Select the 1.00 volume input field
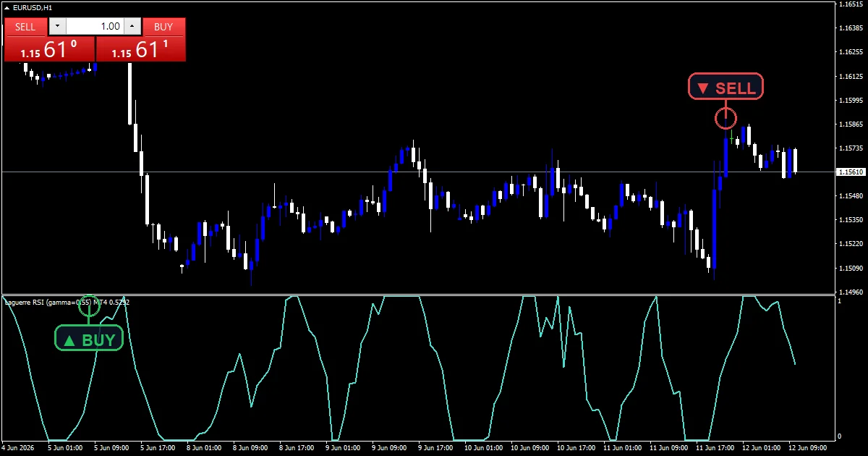 (x=95, y=27)
